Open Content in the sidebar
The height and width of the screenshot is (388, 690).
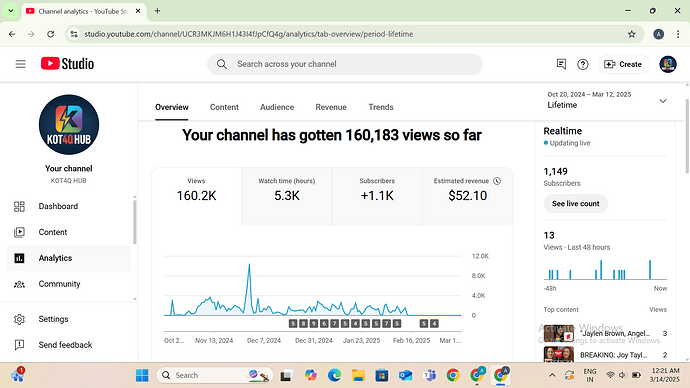tap(69, 232)
